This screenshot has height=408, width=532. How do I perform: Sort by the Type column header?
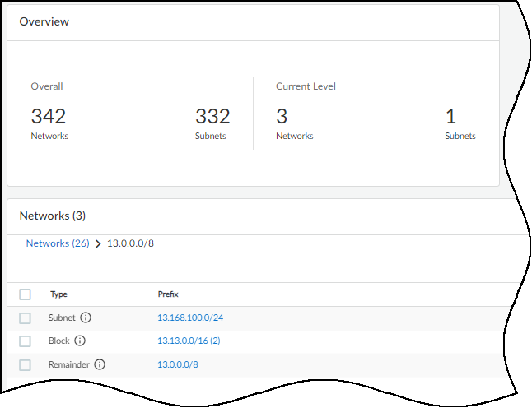(58, 294)
